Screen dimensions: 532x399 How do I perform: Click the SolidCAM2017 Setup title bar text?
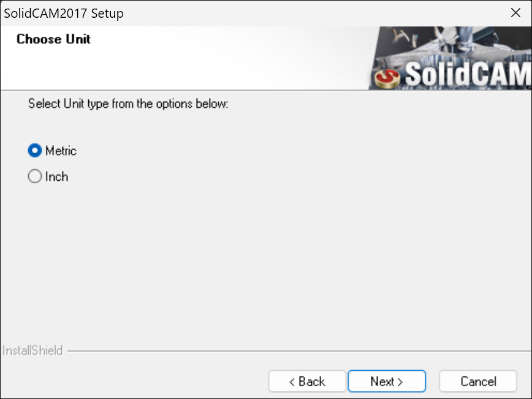(64, 13)
